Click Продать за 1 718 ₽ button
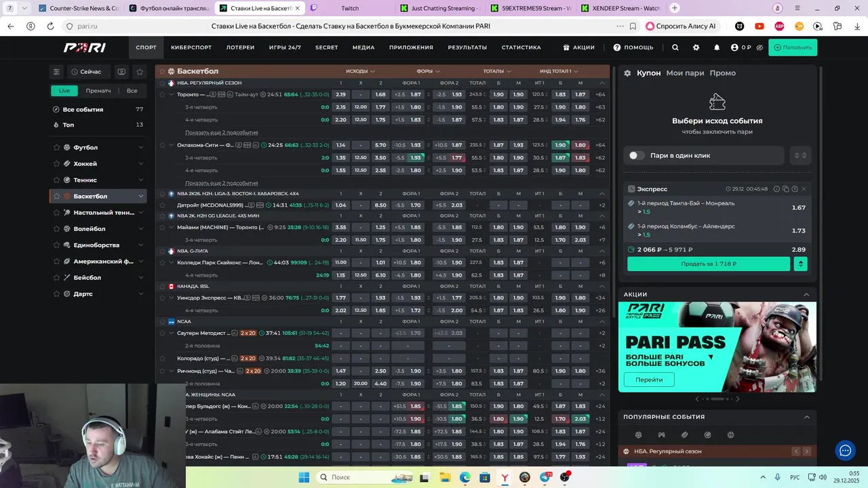 pyautogui.click(x=709, y=264)
